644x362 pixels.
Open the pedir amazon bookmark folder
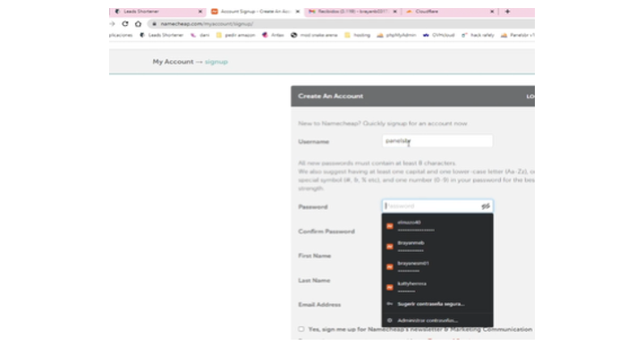(x=236, y=35)
